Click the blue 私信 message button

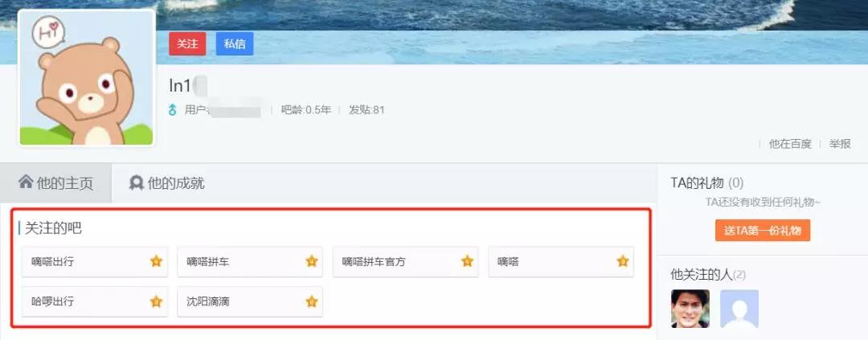click(x=235, y=43)
